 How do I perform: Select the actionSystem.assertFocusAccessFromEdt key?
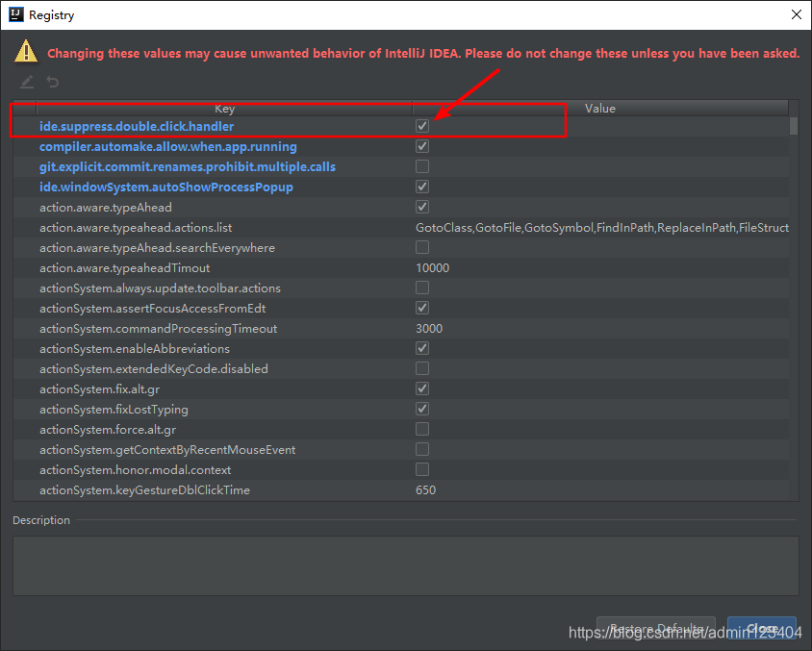click(153, 308)
